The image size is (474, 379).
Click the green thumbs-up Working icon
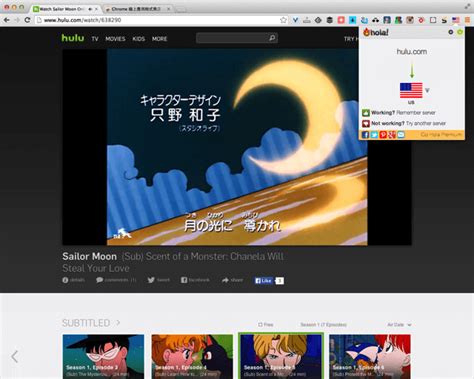(x=366, y=113)
